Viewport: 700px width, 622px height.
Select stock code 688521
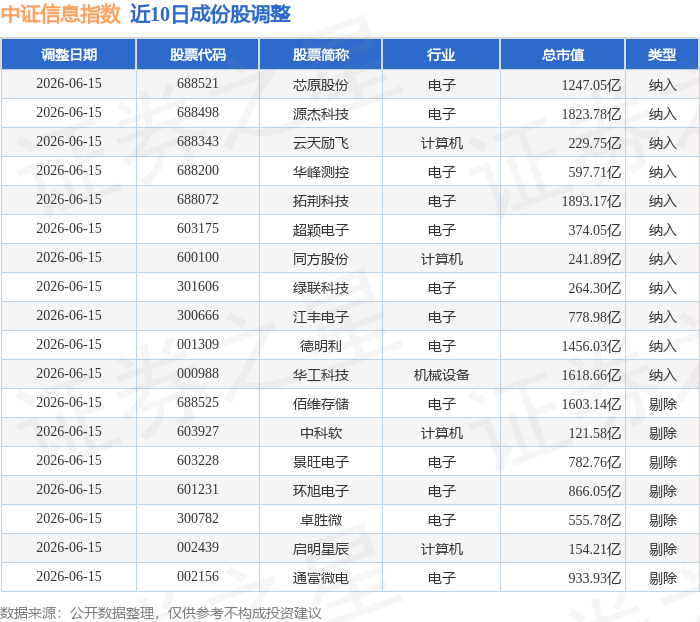(198, 83)
